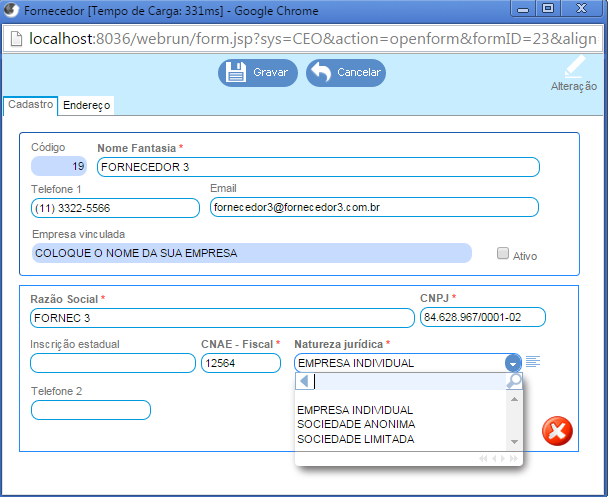608x497 pixels.
Task: Click the Nome Fantasia input field
Action: click(318, 167)
